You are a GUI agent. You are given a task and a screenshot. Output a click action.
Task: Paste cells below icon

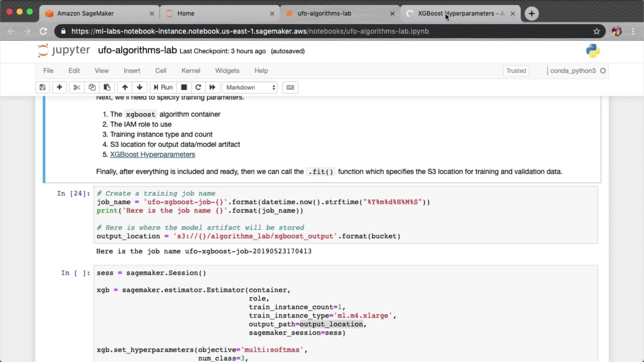(107, 87)
